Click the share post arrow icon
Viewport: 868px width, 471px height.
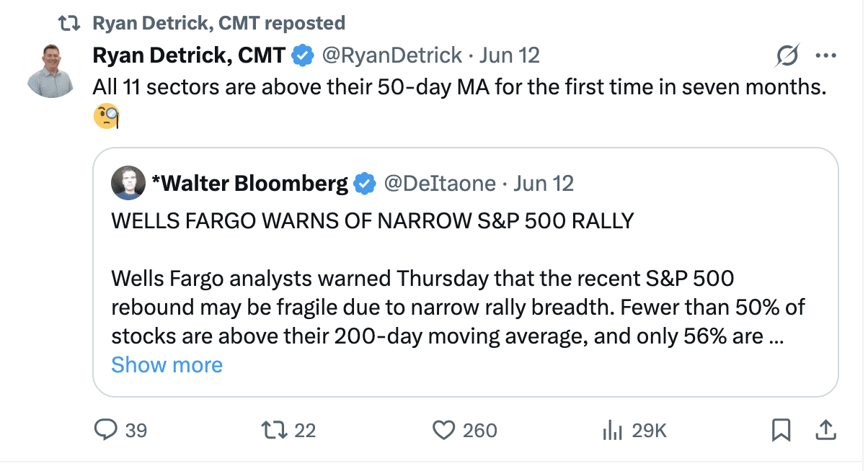pos(824,430)
